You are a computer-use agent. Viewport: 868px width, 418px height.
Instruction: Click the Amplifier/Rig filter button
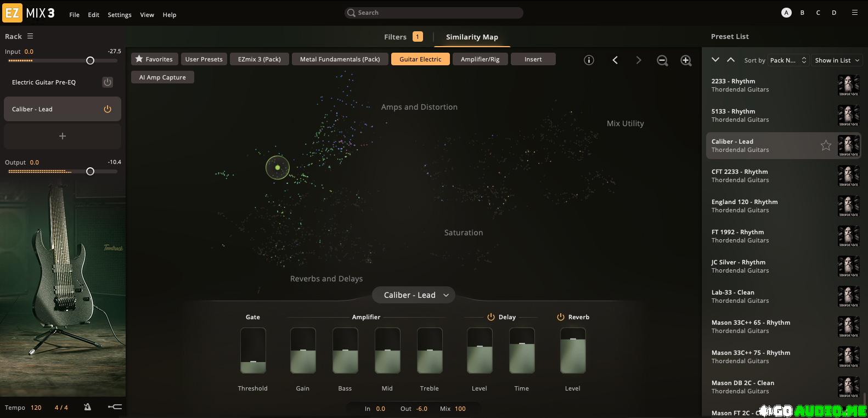click(480, 59)
